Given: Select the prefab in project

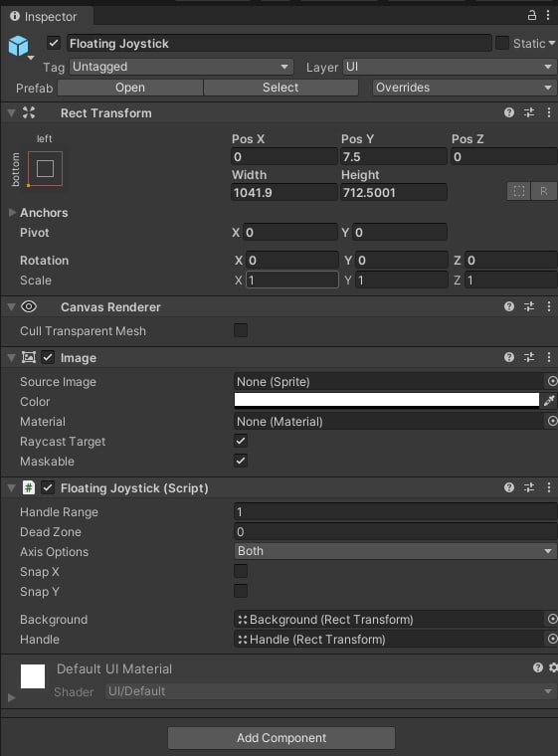Looking at the screenshot, I should coord(280,88).
